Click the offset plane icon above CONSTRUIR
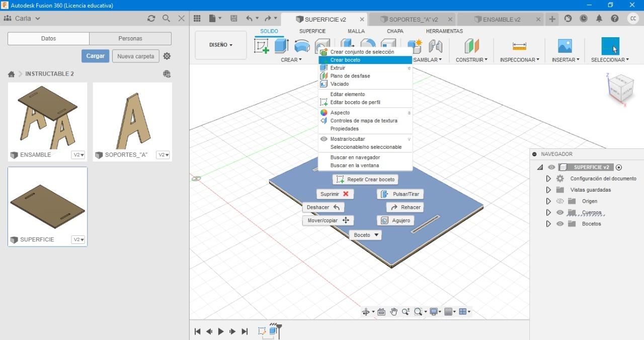Screen dimensions: 644x340 tap(471, 46)
